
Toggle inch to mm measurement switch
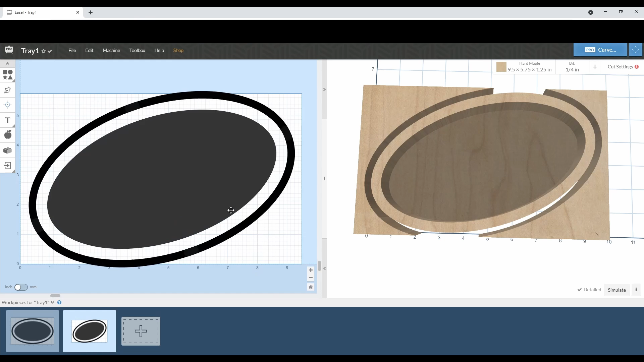[21, 287]
